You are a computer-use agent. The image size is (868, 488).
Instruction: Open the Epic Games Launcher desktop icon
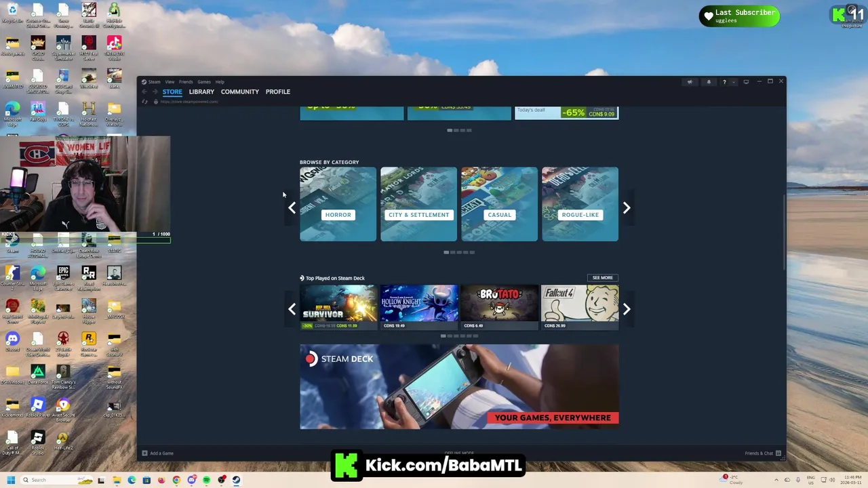pos(63,277)
